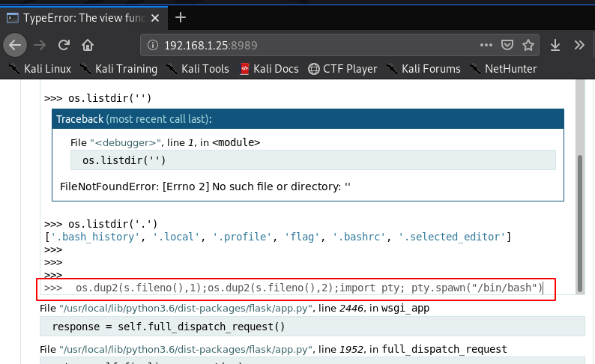This screenshot has width=595, height=364.
Task: Open the browser home page
Action: point(88,45)
